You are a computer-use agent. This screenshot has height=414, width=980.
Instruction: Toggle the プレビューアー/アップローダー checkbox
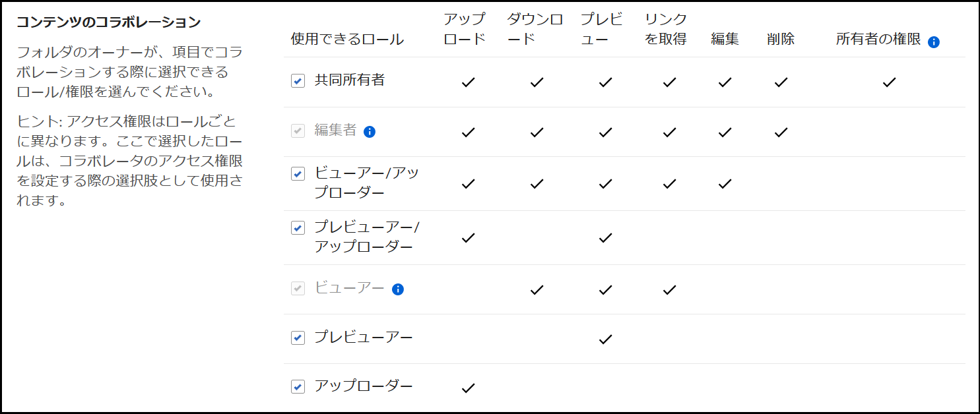coord(298,228)
